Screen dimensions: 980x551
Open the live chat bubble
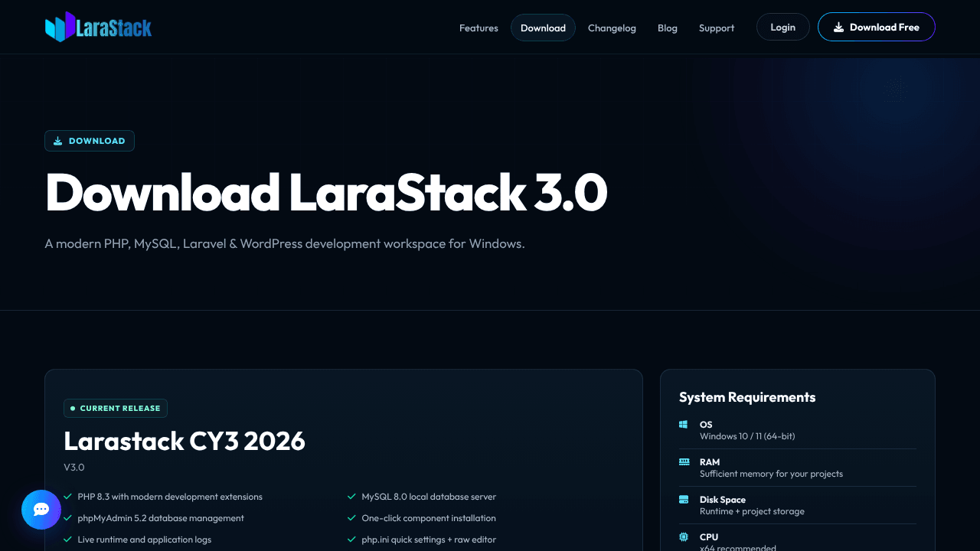(41, 510)
